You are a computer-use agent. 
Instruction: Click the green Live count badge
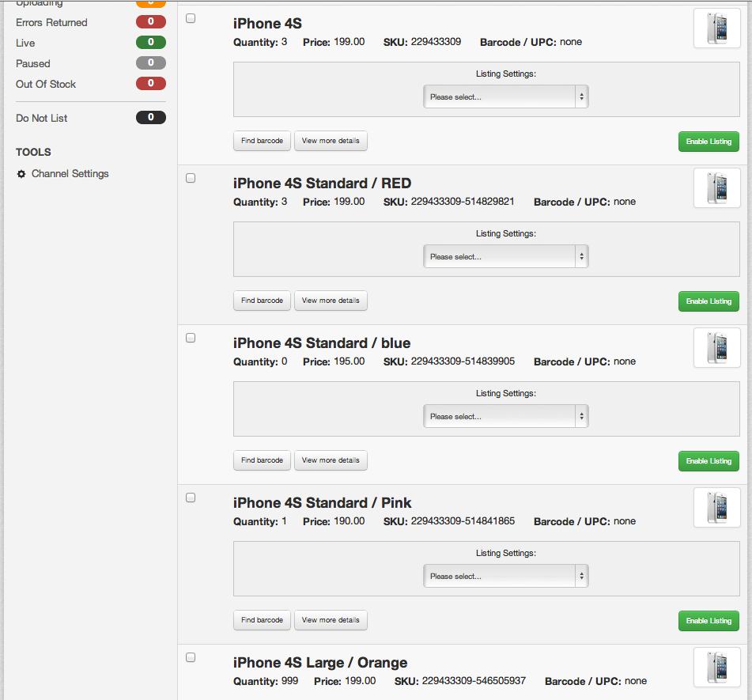(150, 42)
